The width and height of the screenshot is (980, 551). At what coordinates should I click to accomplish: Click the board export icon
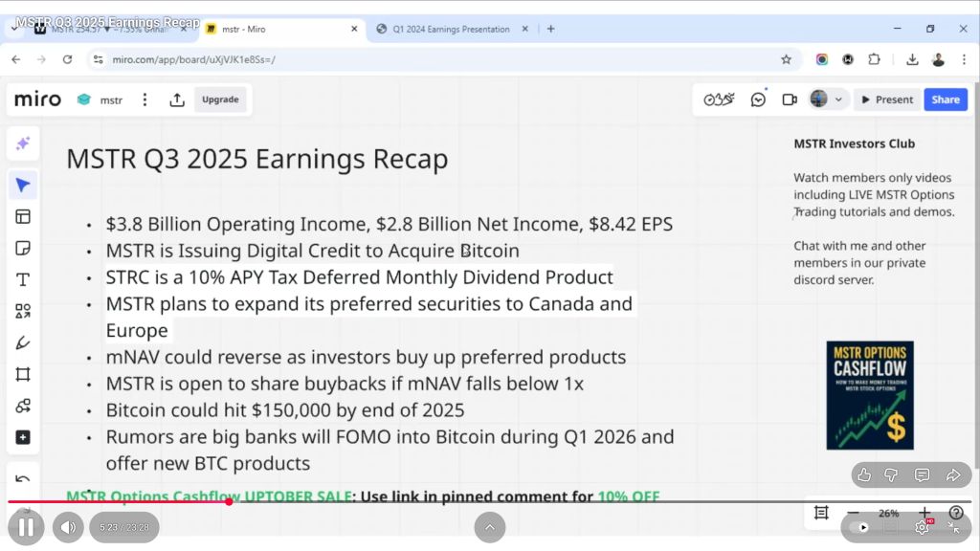point(177,99)
